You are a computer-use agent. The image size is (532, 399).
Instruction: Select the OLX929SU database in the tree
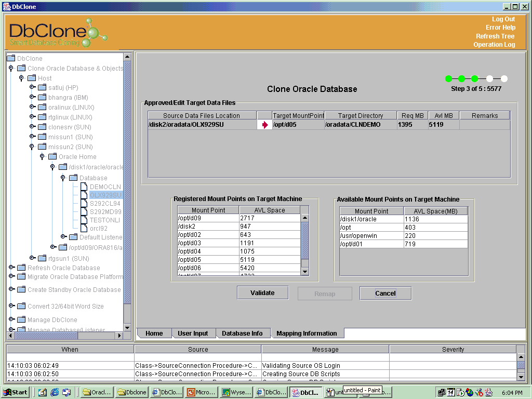[105, 195]
